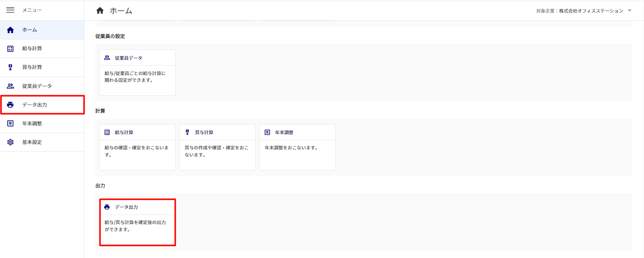Open 年末調整 in the sidebar menu
This screenshot has height=258, width=644.
coord(42,124)
